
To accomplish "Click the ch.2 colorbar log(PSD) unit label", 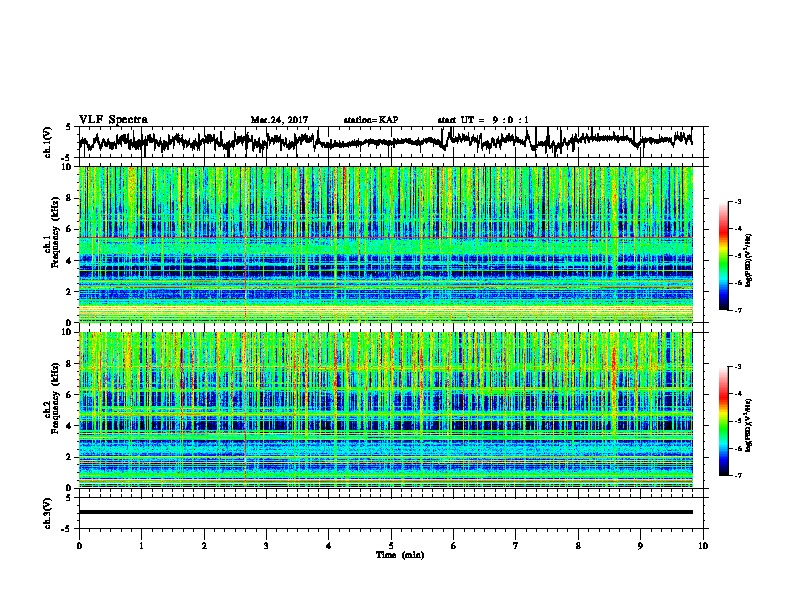I will [x=749, y=425].
